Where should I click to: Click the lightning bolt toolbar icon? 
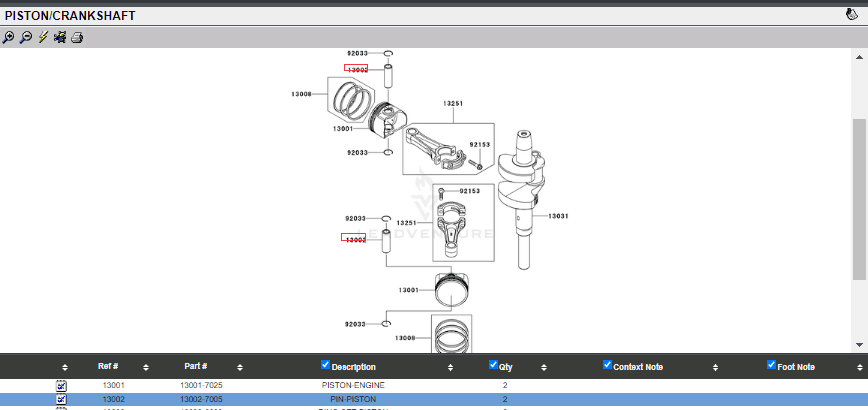pyautogui.click(x=43, y=38)
